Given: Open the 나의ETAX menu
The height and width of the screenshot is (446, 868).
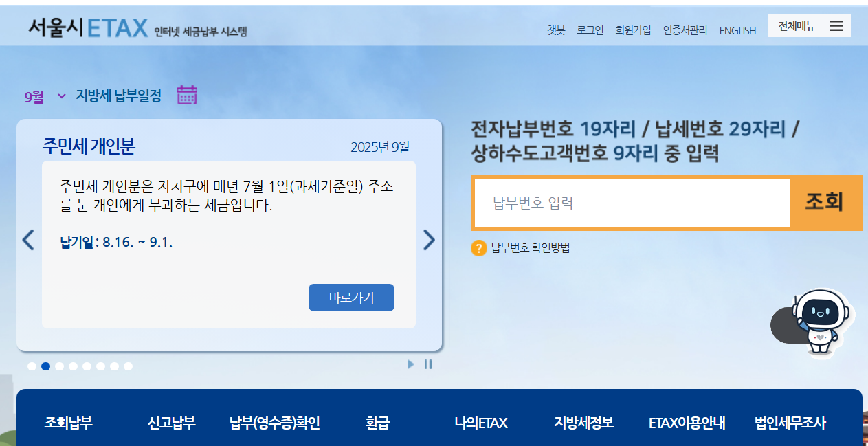Looking at the screenshot, I should tap(481, 423).
